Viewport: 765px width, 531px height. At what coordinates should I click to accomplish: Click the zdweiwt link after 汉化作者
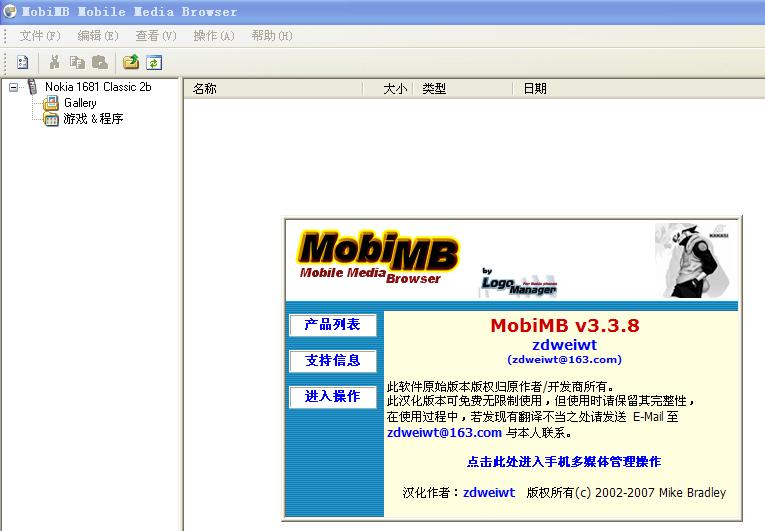[x=489, y=492]
